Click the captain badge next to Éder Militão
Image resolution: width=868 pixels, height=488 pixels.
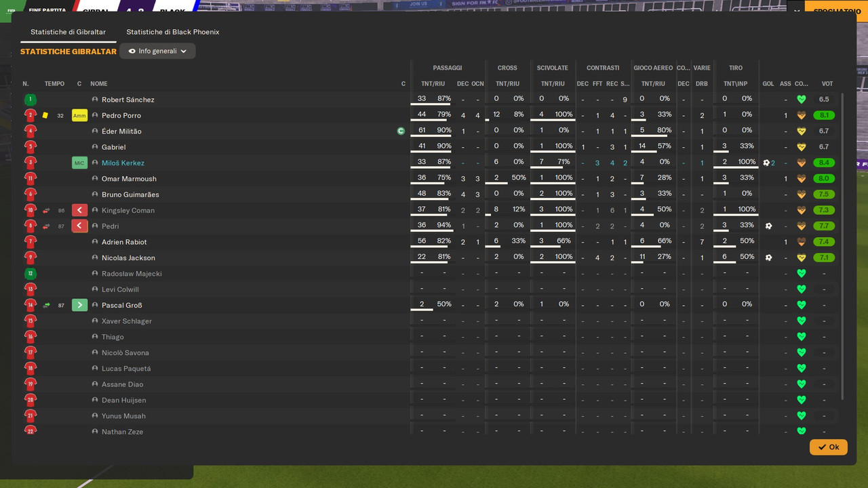[401, 131]
